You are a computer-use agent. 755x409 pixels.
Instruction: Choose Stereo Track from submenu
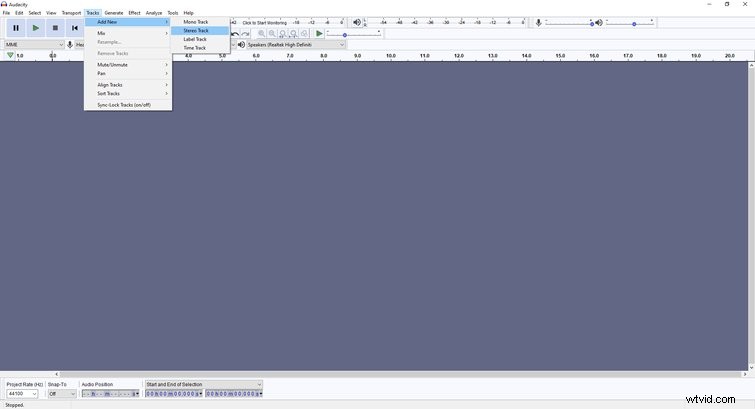(200, 30)
